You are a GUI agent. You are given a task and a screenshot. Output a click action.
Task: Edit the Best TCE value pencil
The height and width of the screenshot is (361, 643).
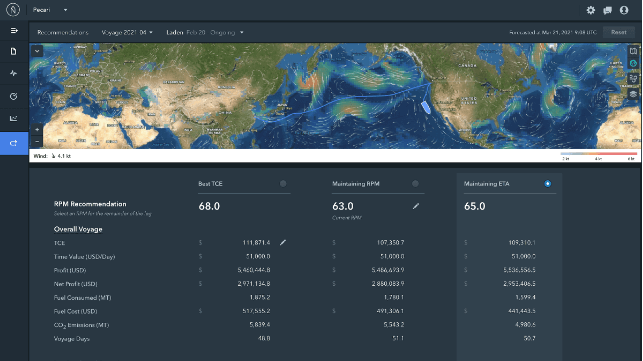tap(283, 242)
